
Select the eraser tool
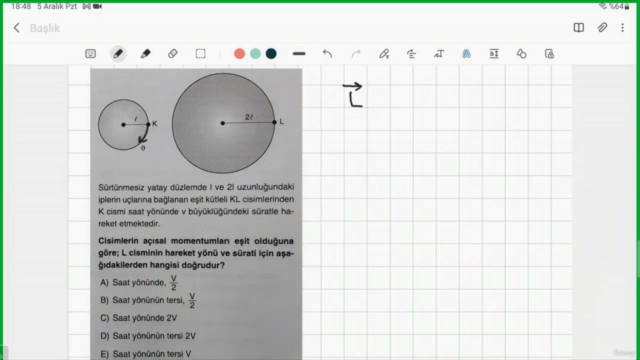point(173,53)
